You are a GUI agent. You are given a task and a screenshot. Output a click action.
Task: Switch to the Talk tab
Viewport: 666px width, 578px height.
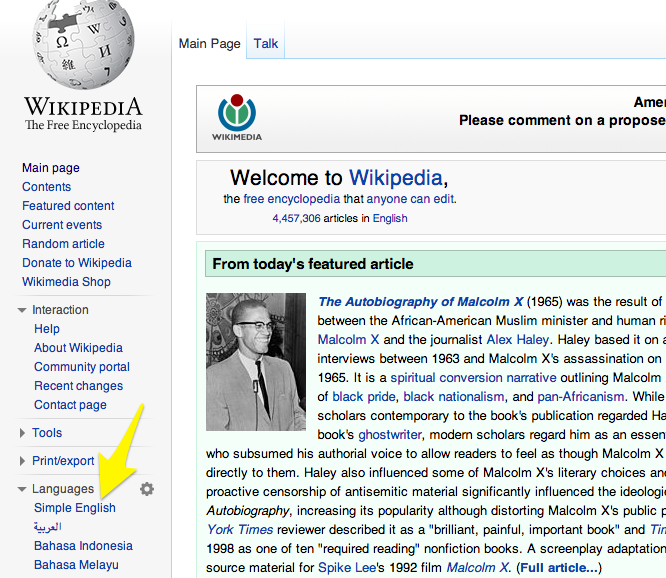point(265,43)
